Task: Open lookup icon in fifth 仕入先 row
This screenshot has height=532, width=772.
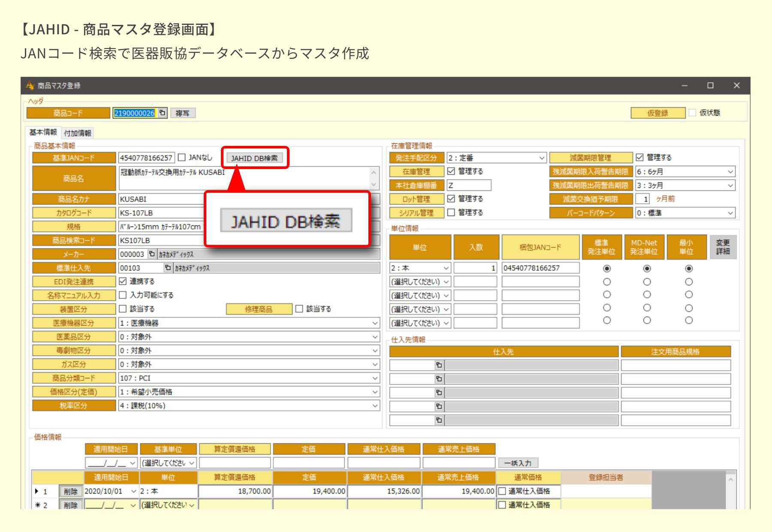Action: click(x=438, y=420)
